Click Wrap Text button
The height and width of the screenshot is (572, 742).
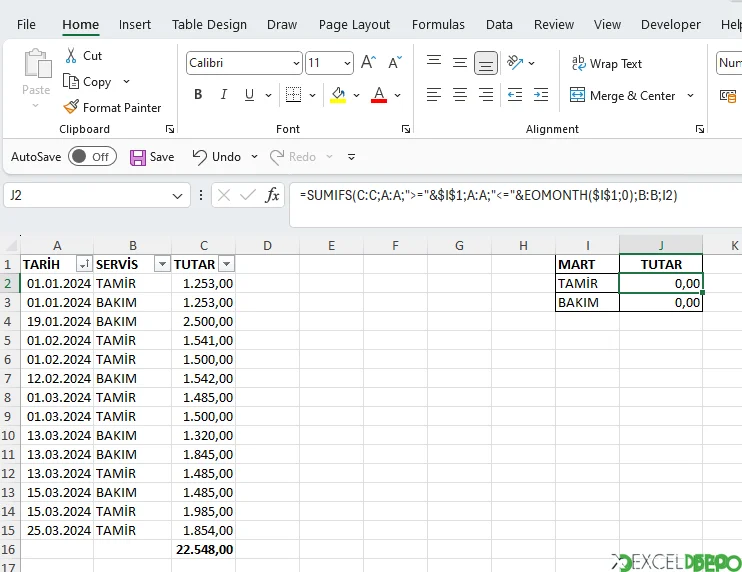pos(606,63)
